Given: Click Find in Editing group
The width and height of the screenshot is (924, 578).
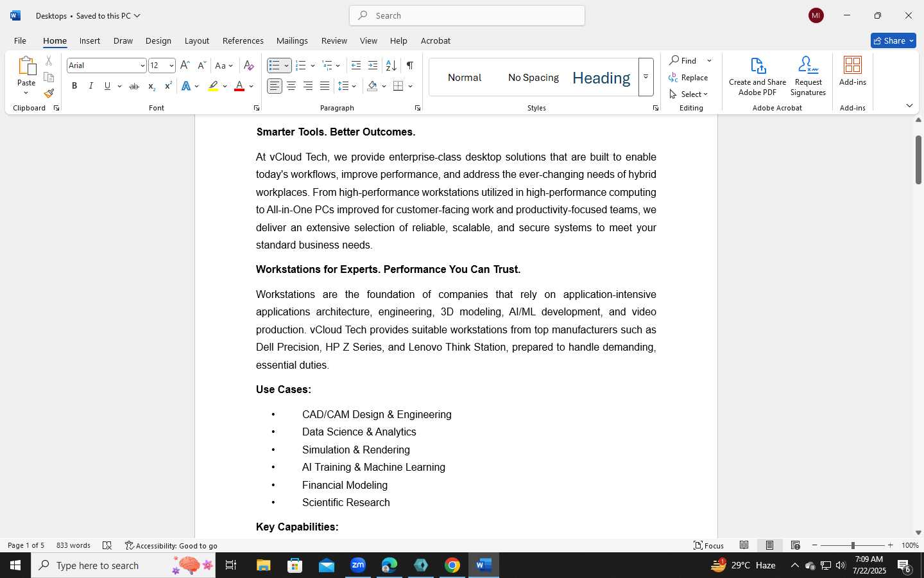Looking at the screenshot, I should (x=683, y=60).
